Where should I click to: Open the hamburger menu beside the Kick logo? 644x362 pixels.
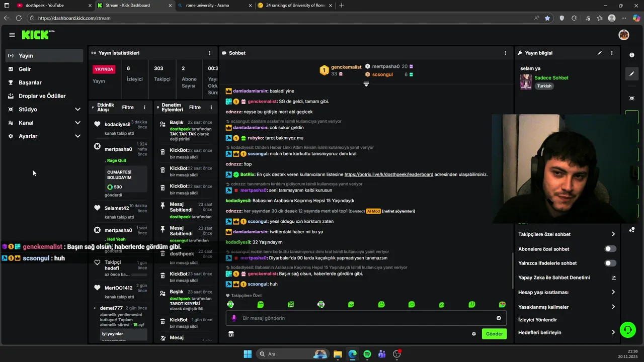12,35
